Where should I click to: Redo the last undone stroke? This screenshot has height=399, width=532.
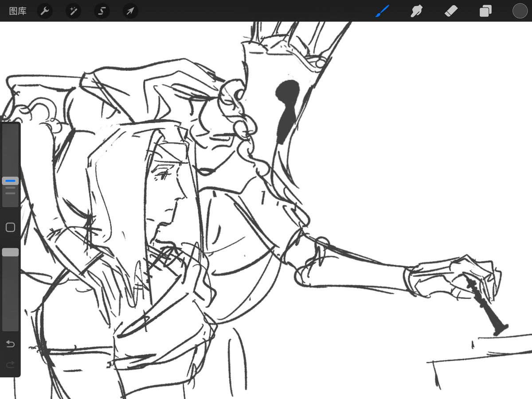click(10, 364)
